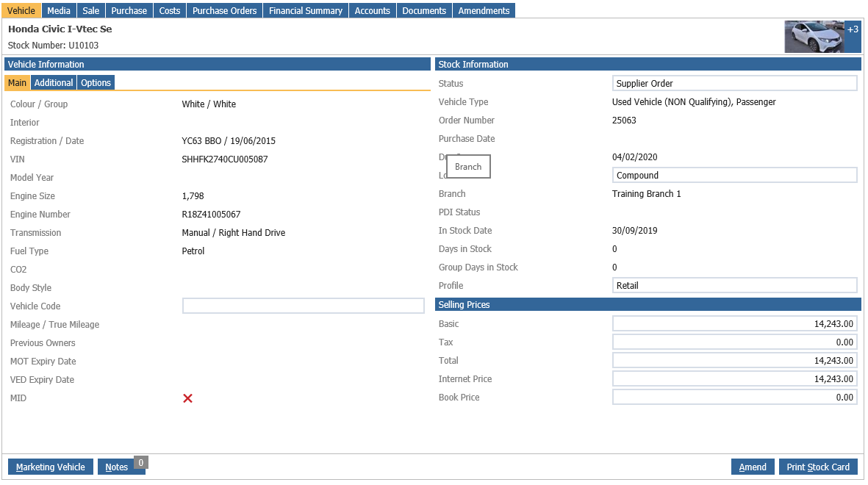Viewport: 868px width, 485px height.
Task: Show the vehicle Options sub-tab
Action: (96, 83)
